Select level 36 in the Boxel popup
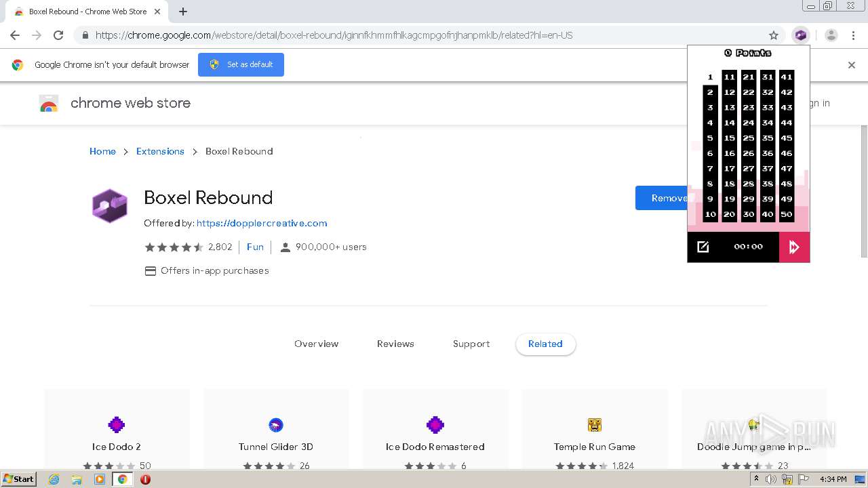This screenshot has width=868, height=488. [767, 153]
